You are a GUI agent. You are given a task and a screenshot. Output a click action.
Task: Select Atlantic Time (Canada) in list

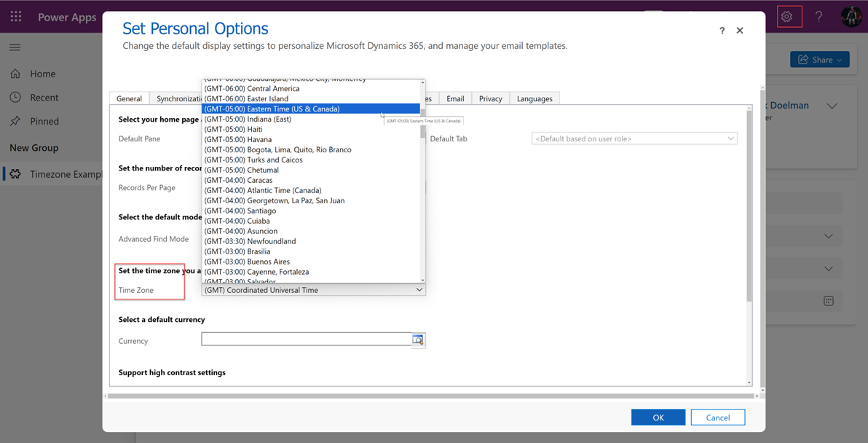[284, 190]
